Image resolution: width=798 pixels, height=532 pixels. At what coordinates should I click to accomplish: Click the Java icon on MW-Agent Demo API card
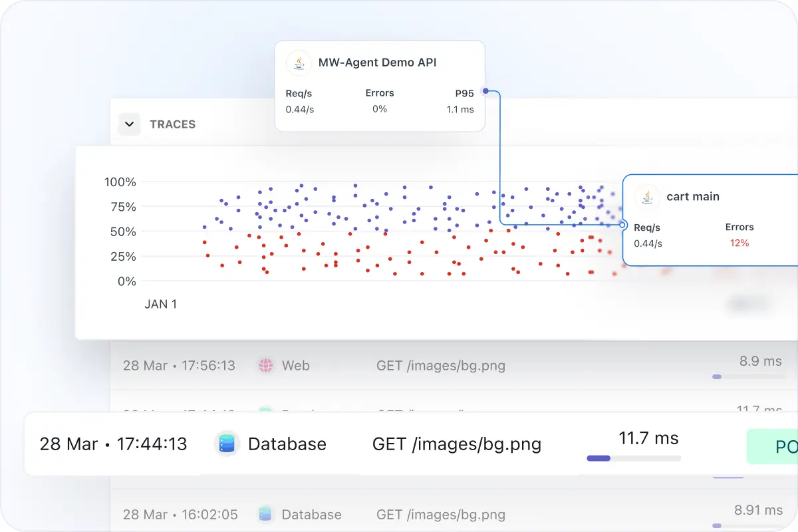297,63
